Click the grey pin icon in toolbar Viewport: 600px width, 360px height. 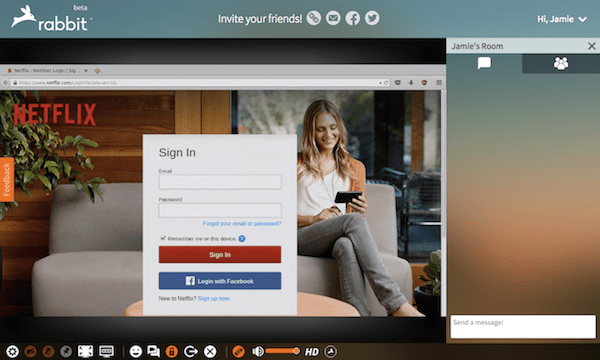(x=66, y=351)
